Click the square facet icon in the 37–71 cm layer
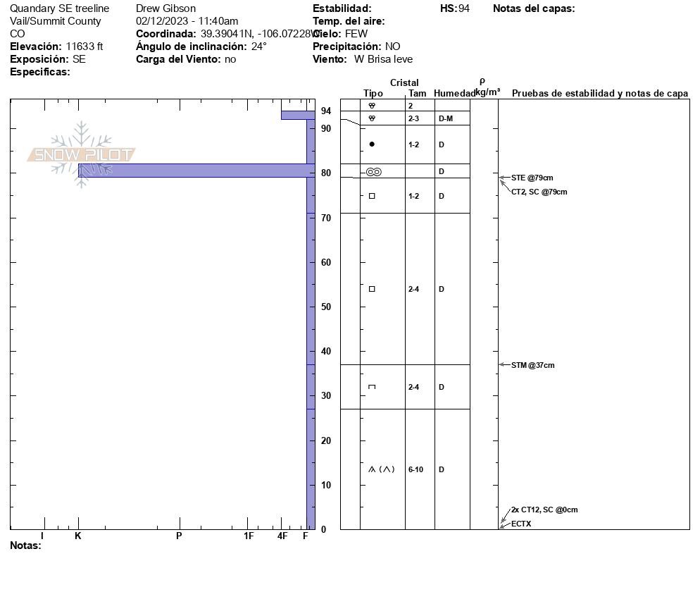The height and width of the screenshot is (592, 700). (x=372, y=289)
